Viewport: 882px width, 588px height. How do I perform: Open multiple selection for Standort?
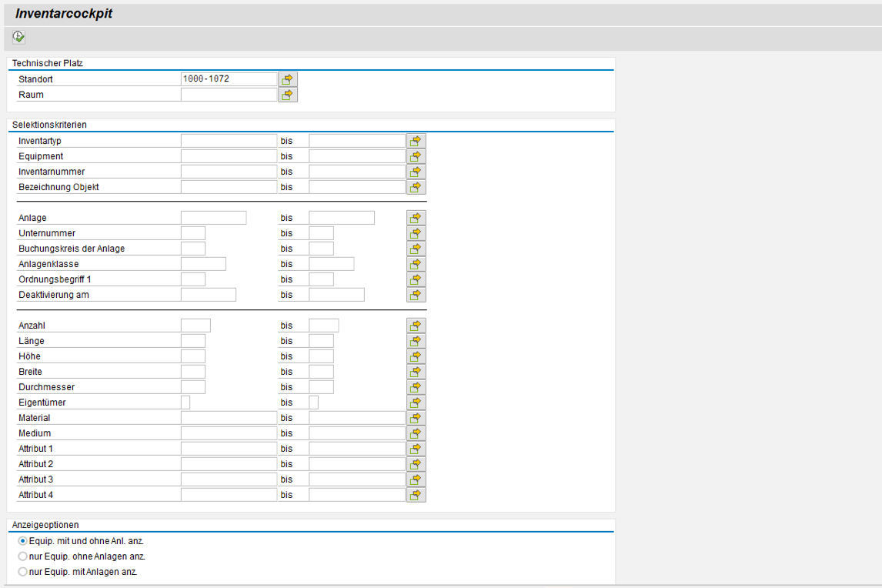click(x=286, y=79)
